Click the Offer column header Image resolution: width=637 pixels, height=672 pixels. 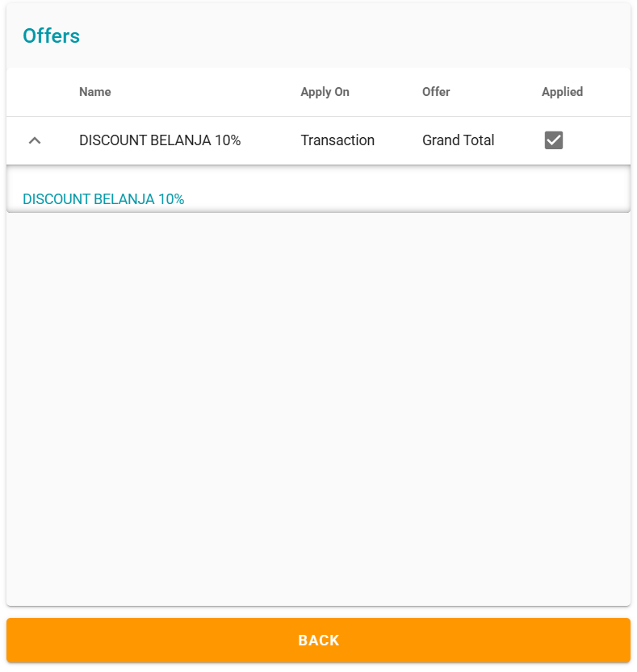(x=436, y=92)
